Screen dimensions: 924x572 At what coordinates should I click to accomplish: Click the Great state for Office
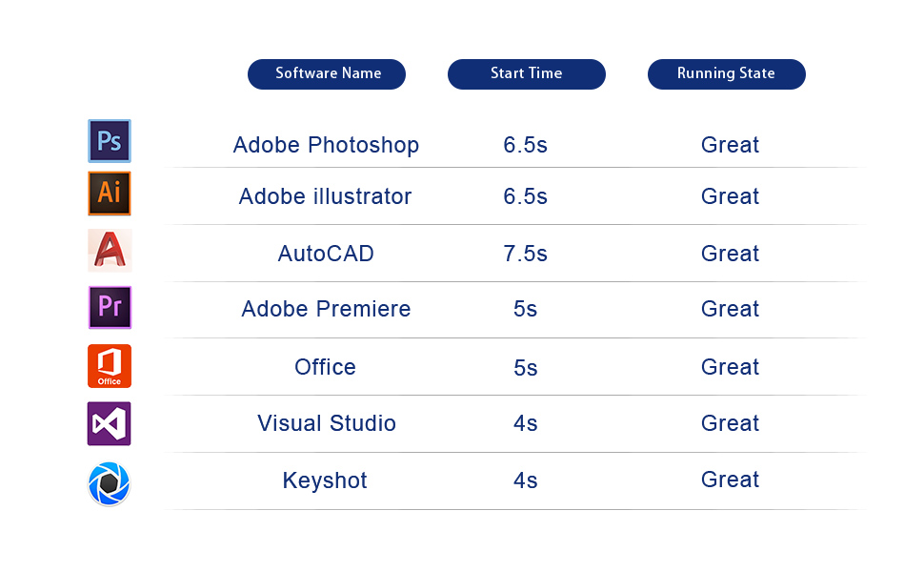tap(730, 367)
